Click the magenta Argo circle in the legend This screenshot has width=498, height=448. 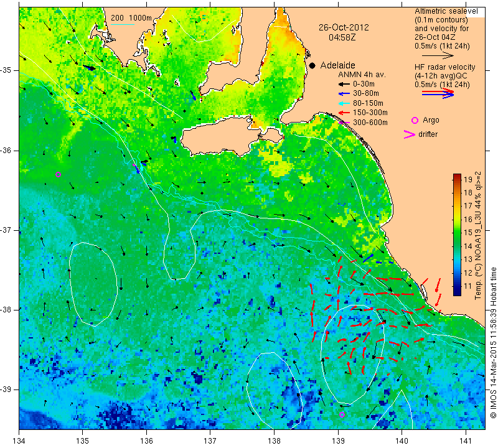415,120
